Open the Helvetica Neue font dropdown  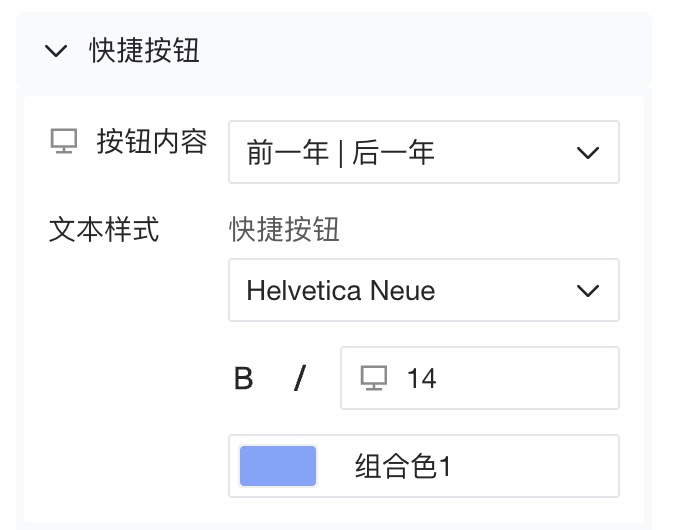(x=423, y=290)
